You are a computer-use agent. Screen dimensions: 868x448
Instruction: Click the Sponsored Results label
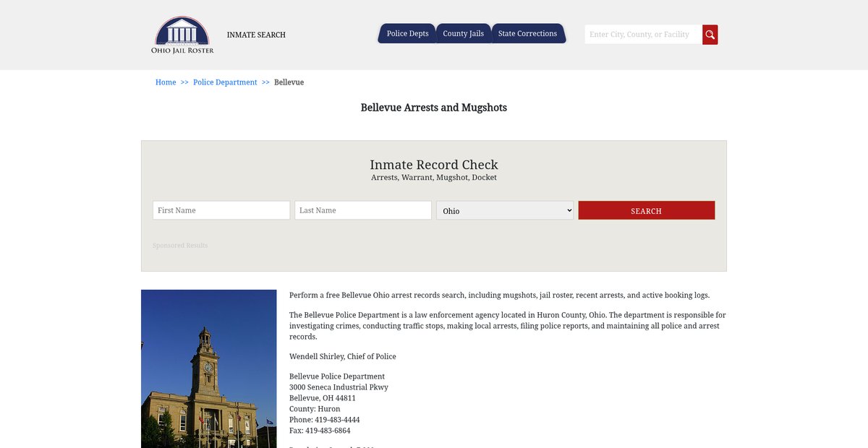(x=180, y=246)
